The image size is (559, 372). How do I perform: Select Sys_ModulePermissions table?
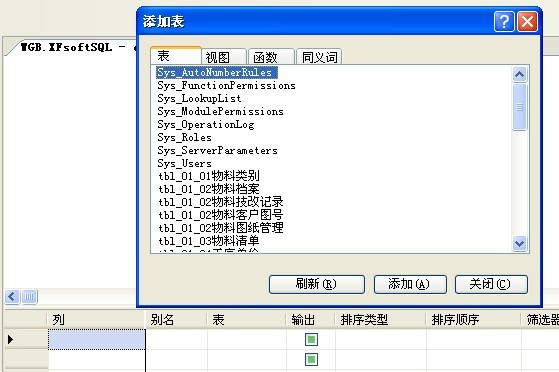pos(220,111)
